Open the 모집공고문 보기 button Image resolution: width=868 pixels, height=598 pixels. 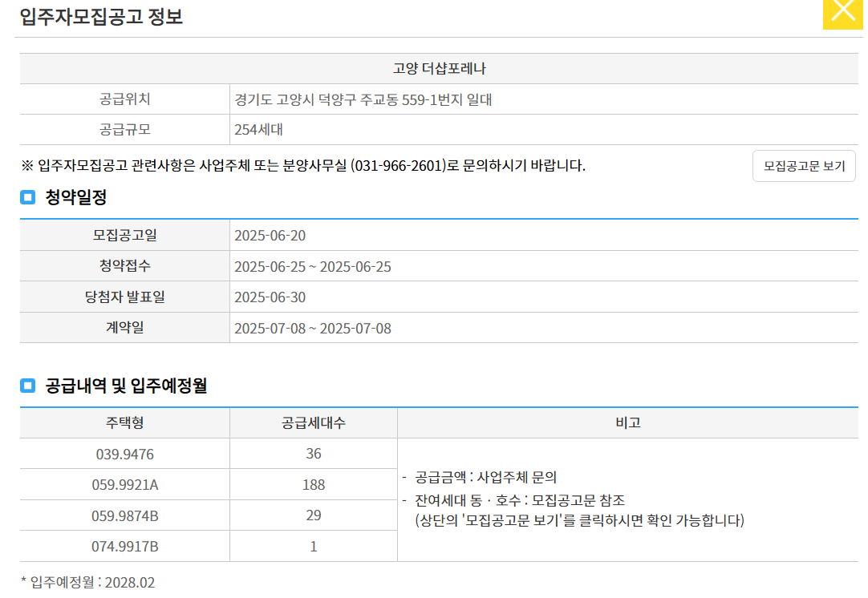pyautogui.click(x=803, y=166)
